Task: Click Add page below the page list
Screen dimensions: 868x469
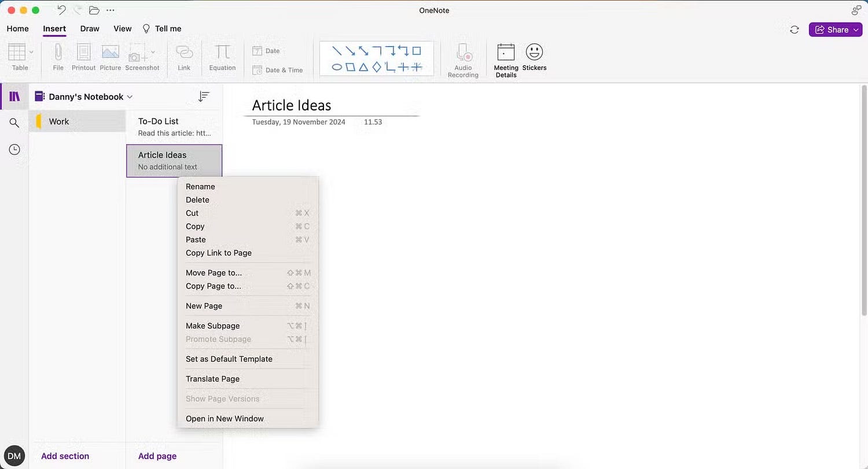Action: [x=157, y=456]
